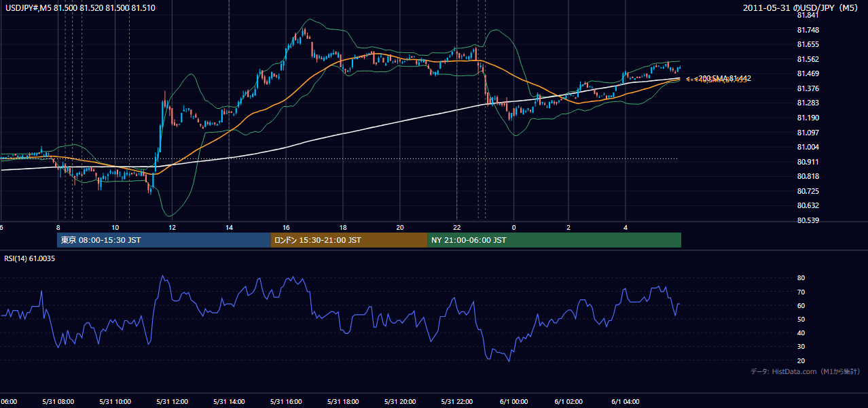
Task: Click price axis value 80.632
Action: click(x=807, y=205)
